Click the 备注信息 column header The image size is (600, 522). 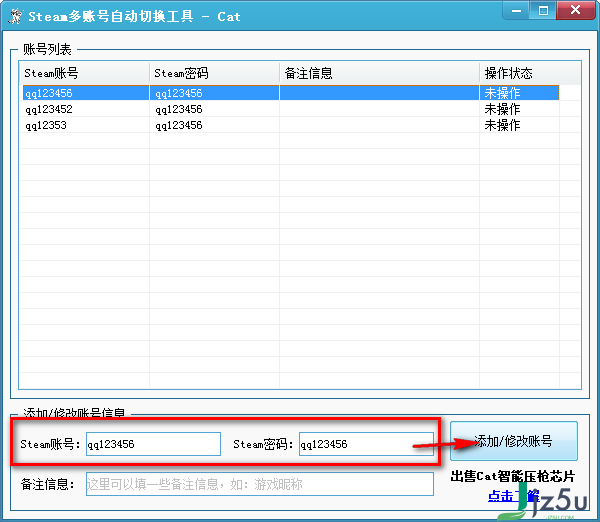tap(379, 73)
